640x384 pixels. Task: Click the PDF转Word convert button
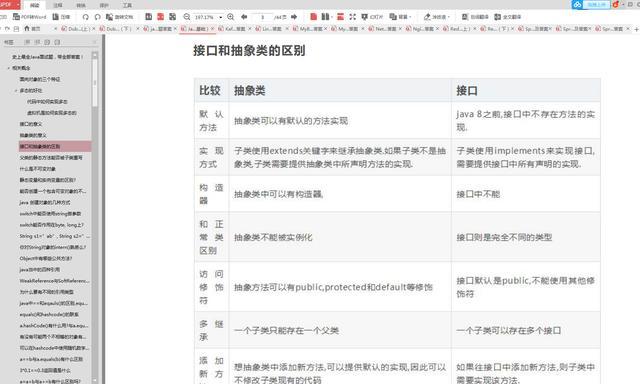pyautogui.click(x=29, y=17)
